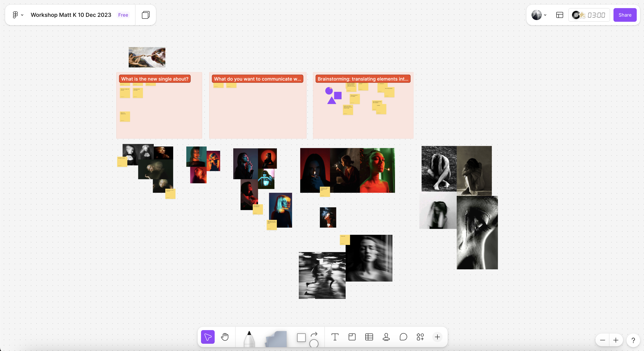Start the 03:00 timer
This screenshot has height=351, width=644.
point(596,15)
